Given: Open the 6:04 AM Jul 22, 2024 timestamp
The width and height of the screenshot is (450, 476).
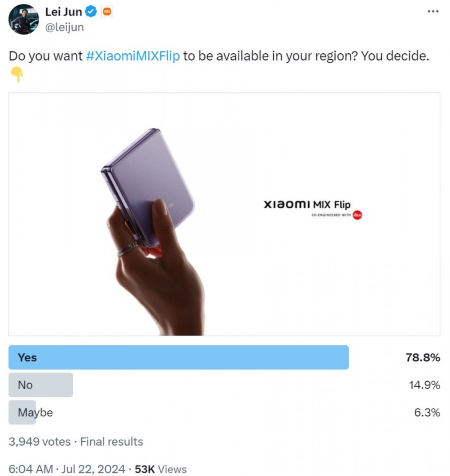Looking at the screenshot, I should (67, 469).
